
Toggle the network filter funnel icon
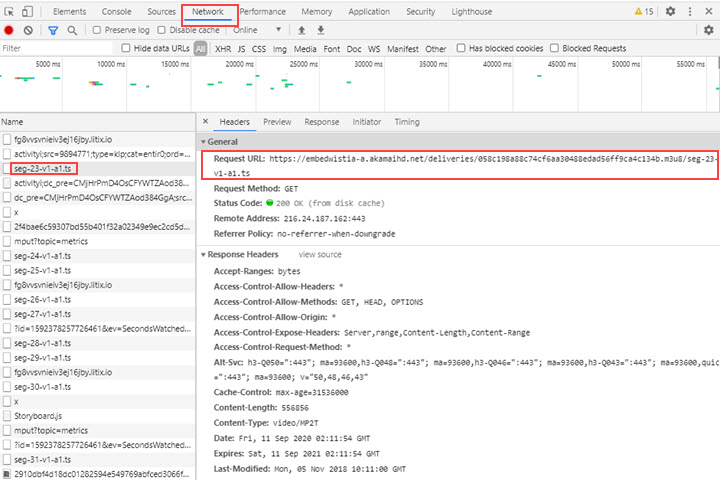pyautogui.click(x=52, y=30)
